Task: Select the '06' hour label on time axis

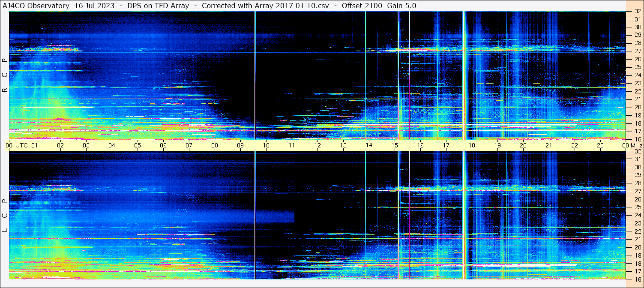Action: (x=163, y=145)
